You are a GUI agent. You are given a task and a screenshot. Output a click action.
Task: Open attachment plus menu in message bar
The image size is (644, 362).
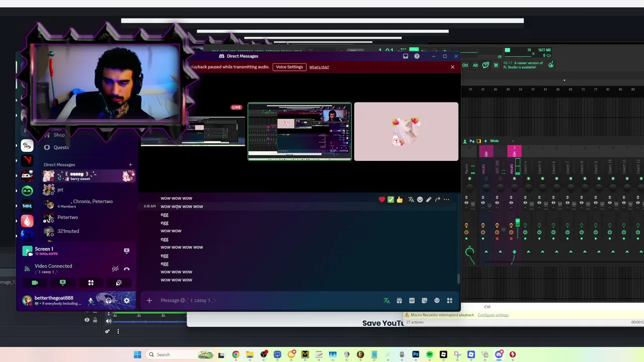pyautogui.click(x=149, y=301)
